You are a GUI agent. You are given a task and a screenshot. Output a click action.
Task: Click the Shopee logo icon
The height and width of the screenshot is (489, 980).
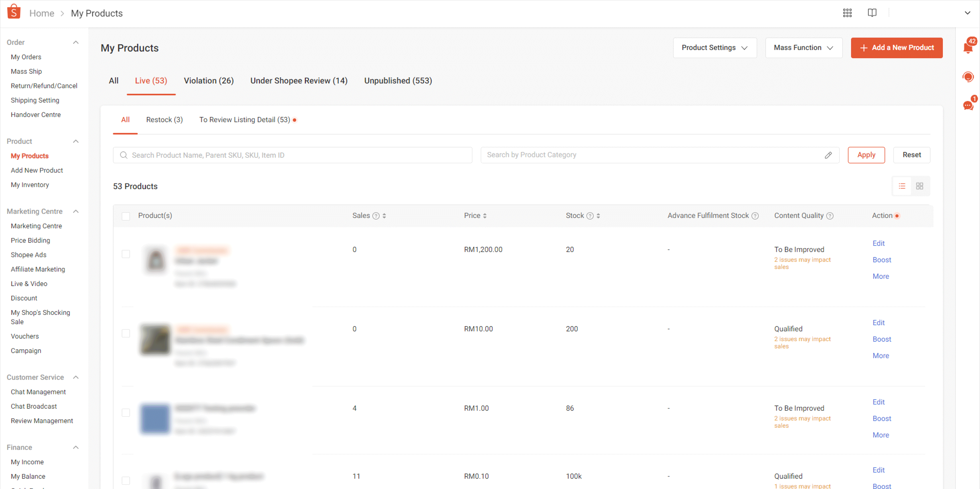tap(14, 12)
